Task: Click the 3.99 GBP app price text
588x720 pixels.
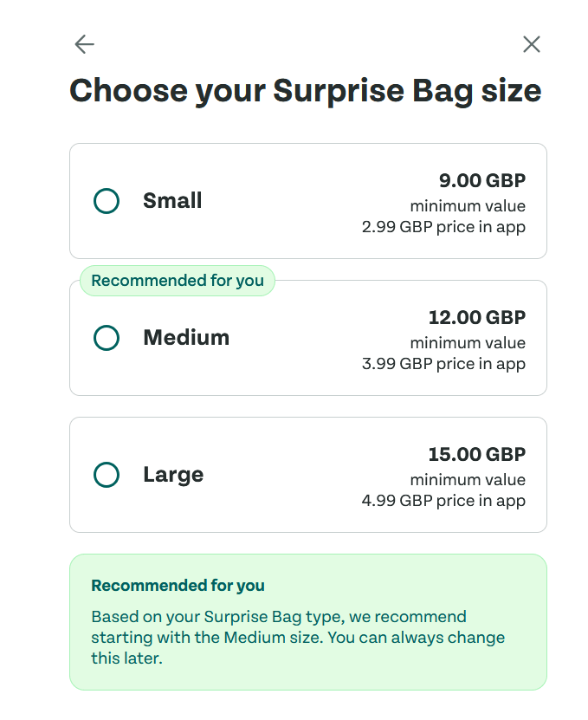Action: point(443,364)
